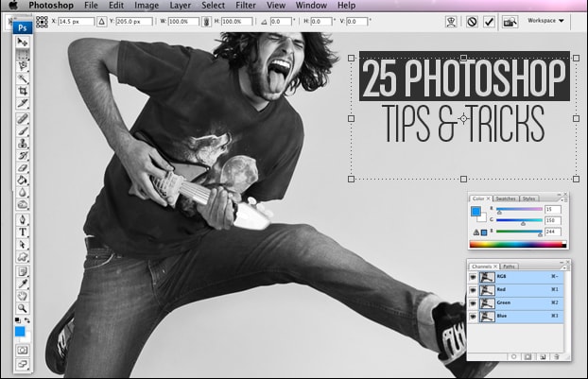Open the Filter menu
Viewport: 588px width, 379px height.
(246, 6)
